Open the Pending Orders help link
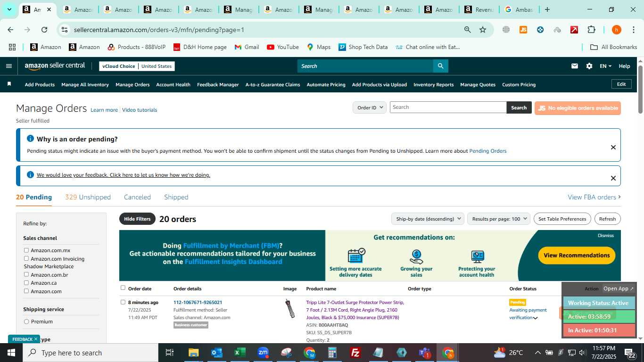 487,151
